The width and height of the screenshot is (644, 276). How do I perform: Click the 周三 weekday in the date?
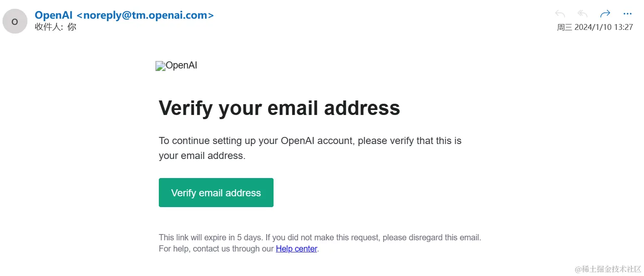[x=565, y=27]
